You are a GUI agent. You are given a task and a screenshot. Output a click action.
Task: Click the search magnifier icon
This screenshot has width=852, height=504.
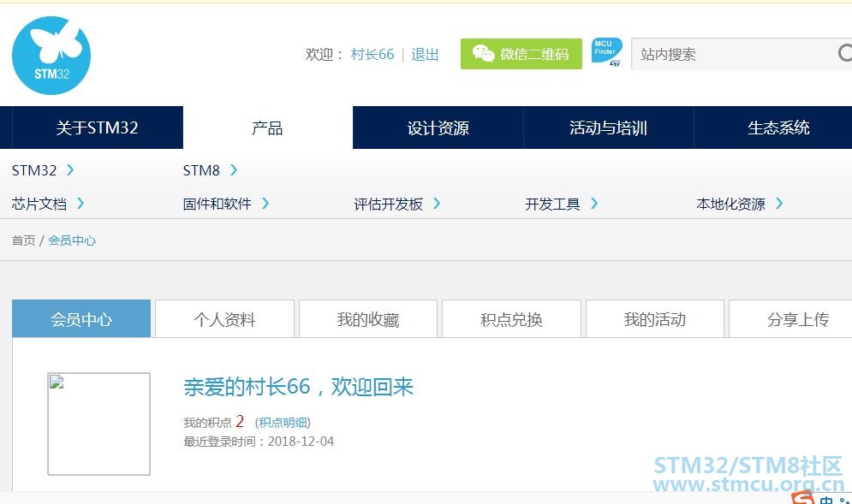(x=844, y=53)
